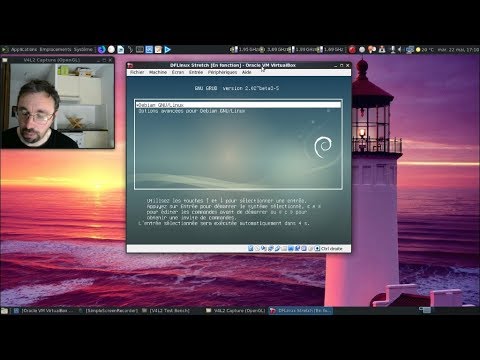This screenshot has height=360, width=480.
Task: Open the volume speaker tray icon
Action: (400, 49)
